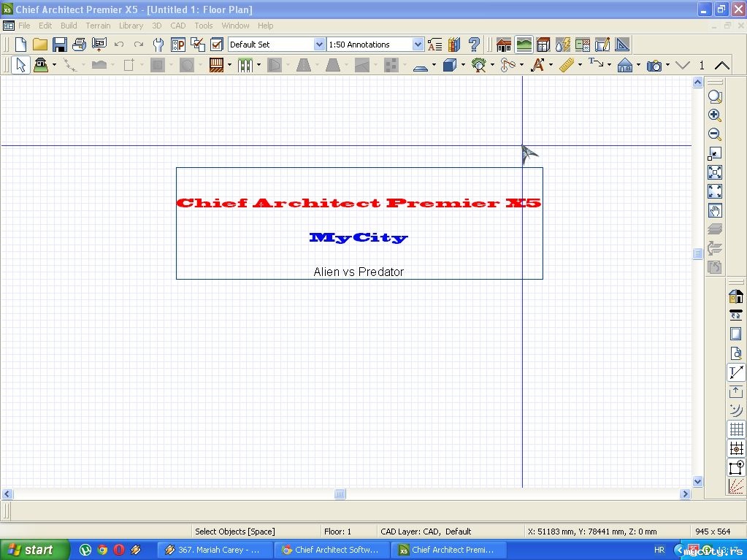Select the Cabinet tool
Image resolution: width=747 pixels, height=560 pixels.
(216, 65)
